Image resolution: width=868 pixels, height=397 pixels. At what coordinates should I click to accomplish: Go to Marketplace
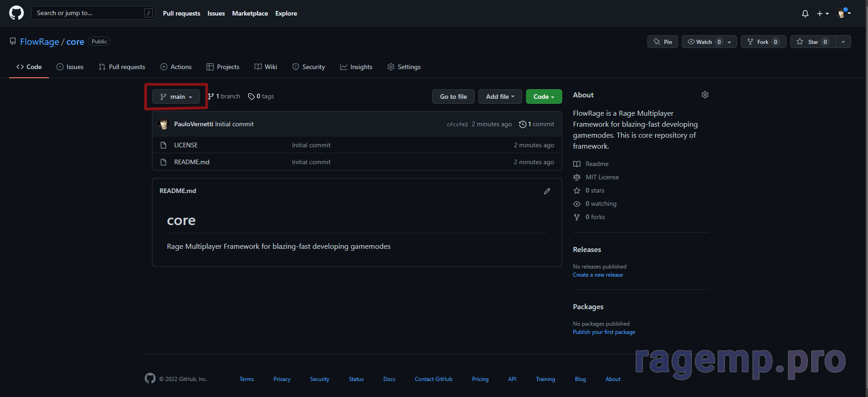(x=250, y=13)
